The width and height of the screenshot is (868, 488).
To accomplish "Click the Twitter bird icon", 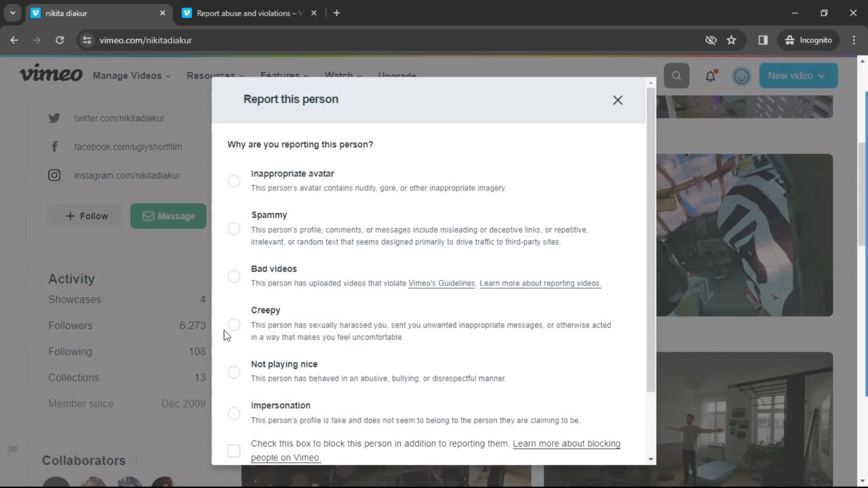I will point(54,118).
